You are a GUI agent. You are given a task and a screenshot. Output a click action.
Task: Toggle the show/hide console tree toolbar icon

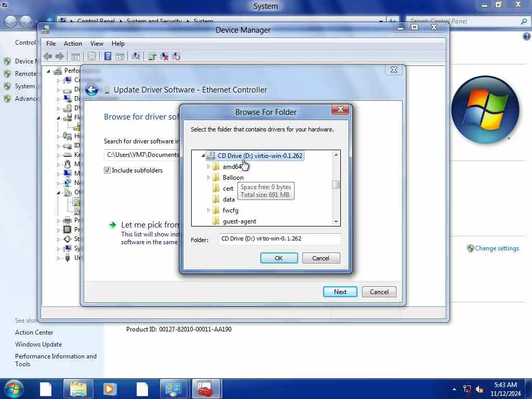(75, 56)
